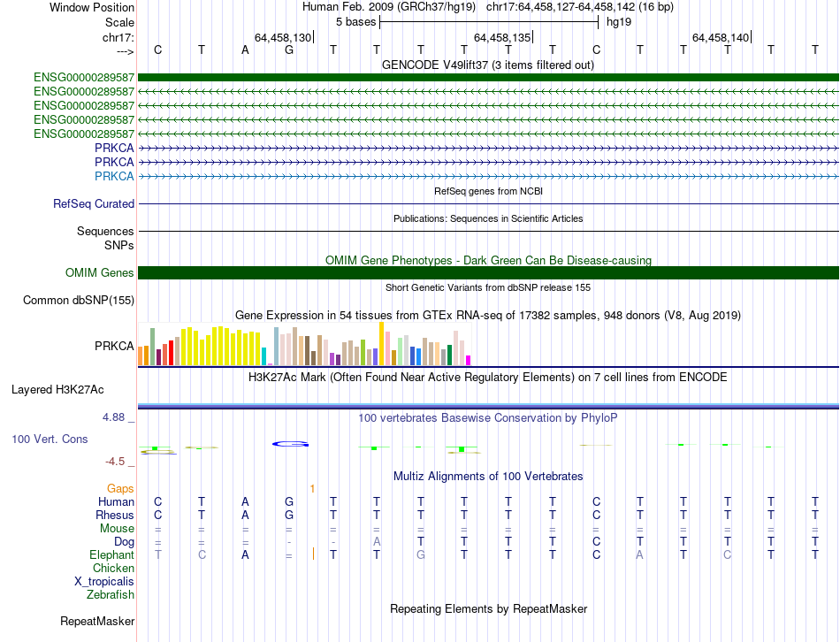Click the Human Feb. 2009 (GRCh37/hg19) title
The width and height of the screenshot is (840, 642).
point(389,7)
